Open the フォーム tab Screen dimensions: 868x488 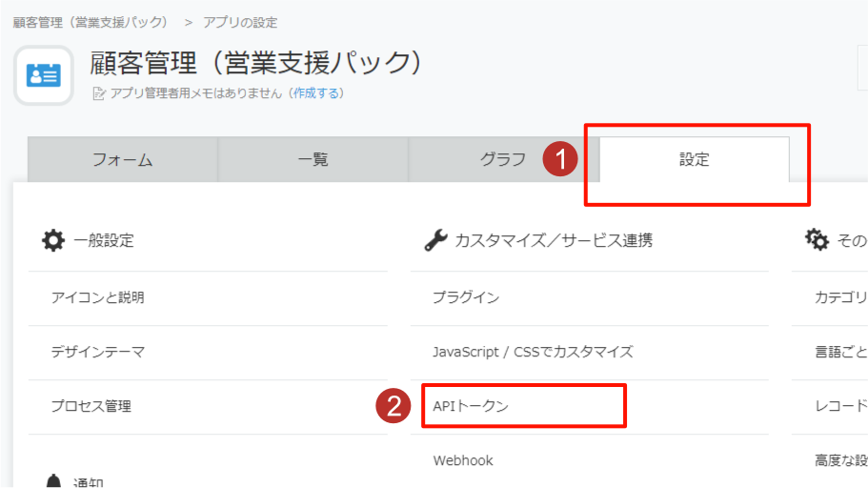[123, 160]
